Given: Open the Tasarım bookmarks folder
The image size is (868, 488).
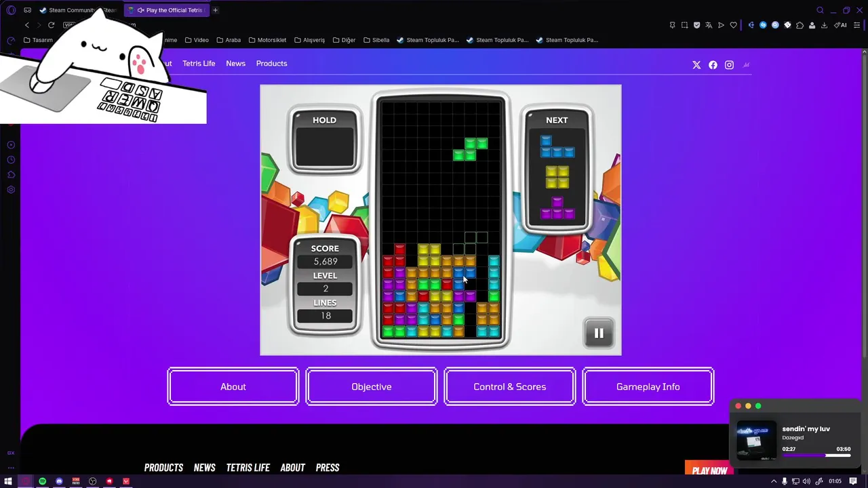Looking at the screenshot, I should 38,40.
